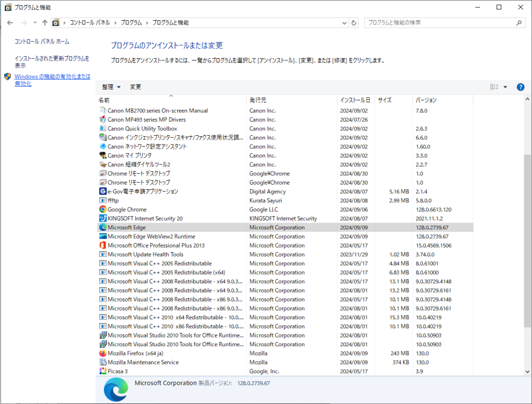This screenshot has width=532, height=404.
Task: Open the address bar history dropdown
Action: (344, 23)
